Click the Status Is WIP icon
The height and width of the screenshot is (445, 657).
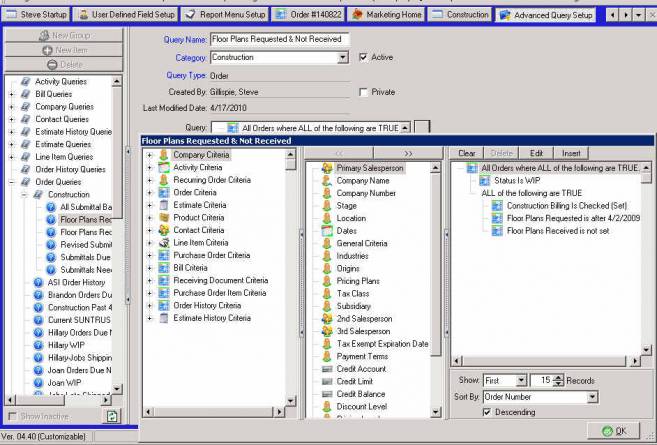click(x=485, y=181)
